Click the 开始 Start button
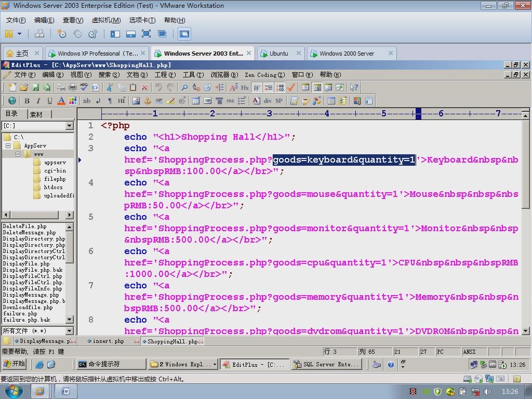The image size is (532, 399). [x=15, y=364]
